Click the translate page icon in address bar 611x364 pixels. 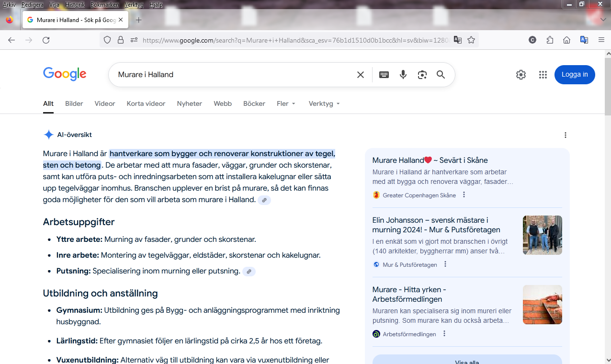pos(458,40)
